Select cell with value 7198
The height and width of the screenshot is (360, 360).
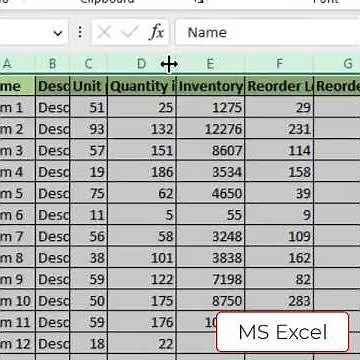(210, 279)
